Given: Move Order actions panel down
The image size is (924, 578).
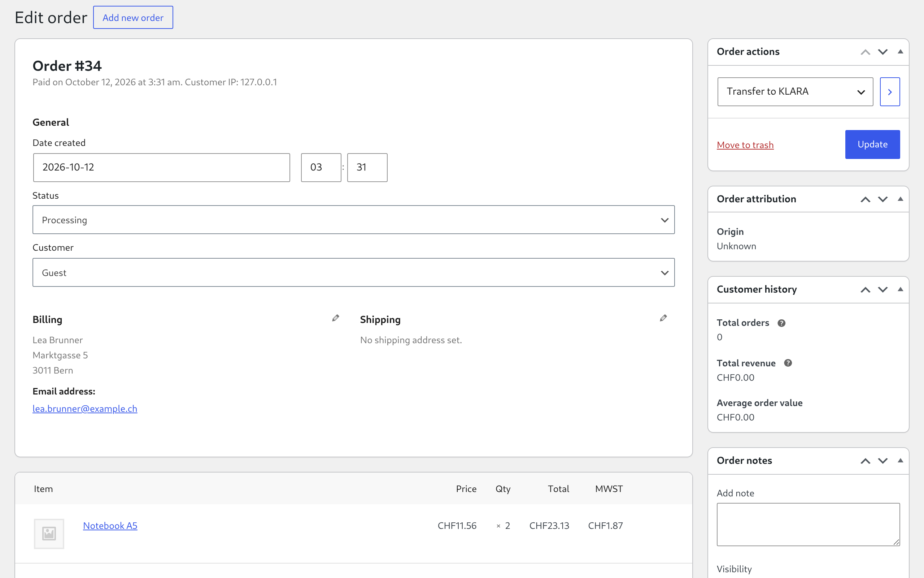Looking at the screenshot, I should (883, 52).
